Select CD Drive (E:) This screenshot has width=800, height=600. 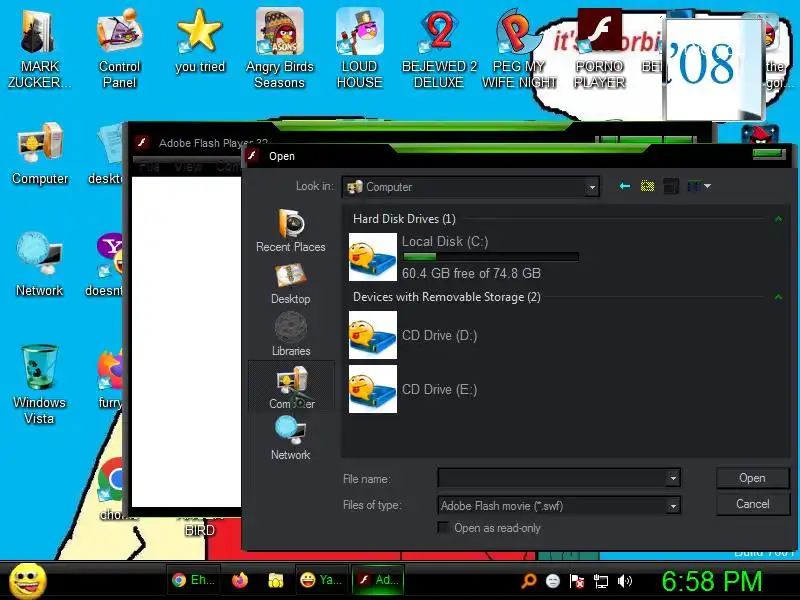(413, 389)
